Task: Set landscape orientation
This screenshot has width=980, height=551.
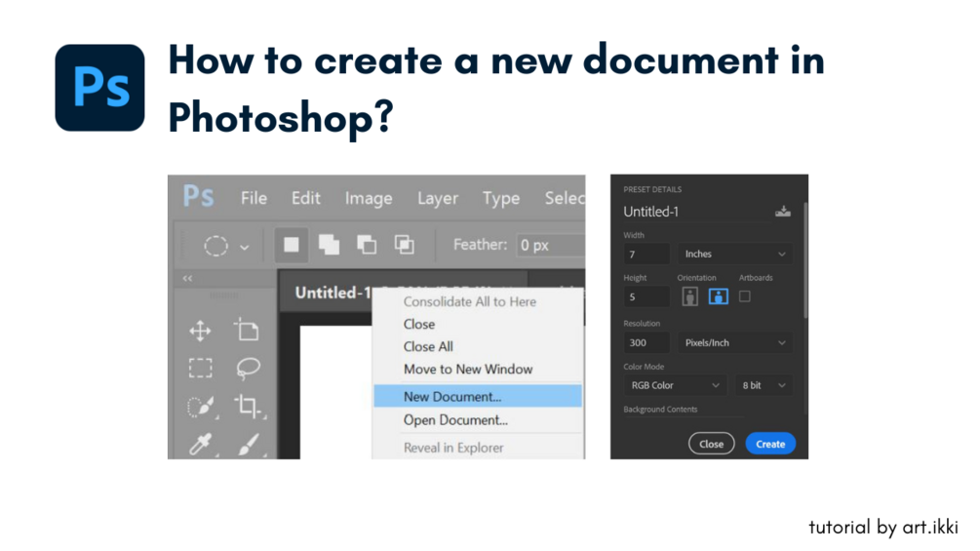Action: [x=718, y=296]
